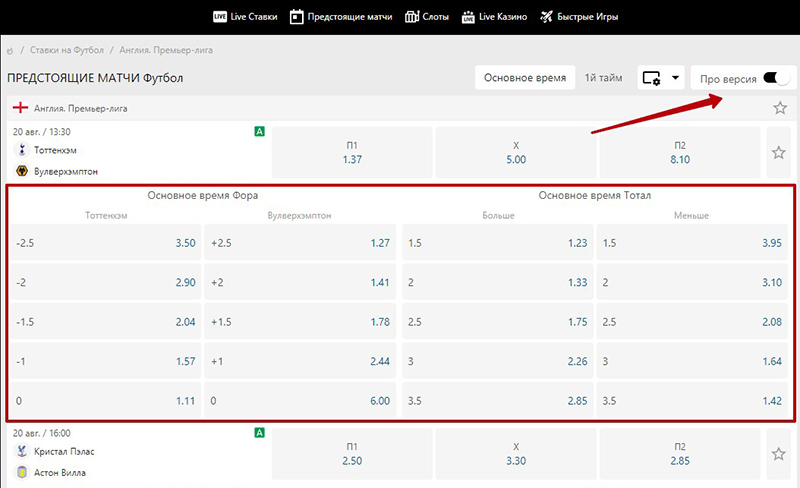The width and height of the screenshot is (800, 488).
Task: Add Англия Премьер-лига league to favorites
Action: click(780, 108)
